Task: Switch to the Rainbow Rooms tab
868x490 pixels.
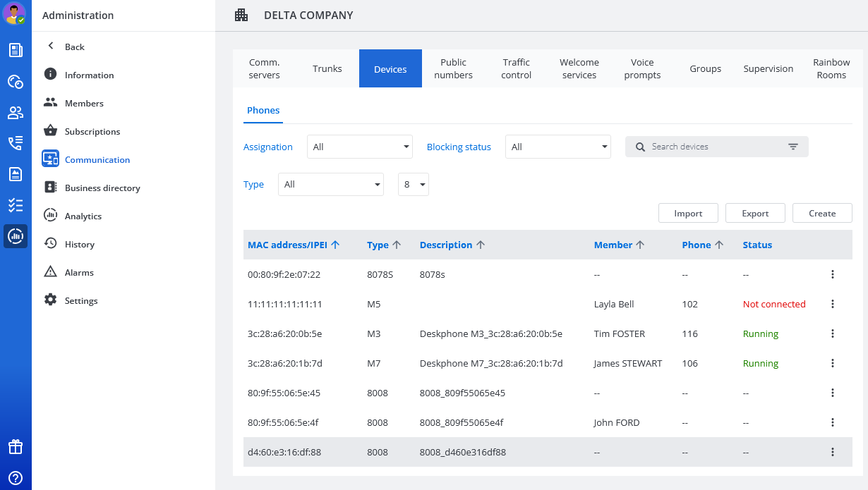Action: [x=831, y=68]
